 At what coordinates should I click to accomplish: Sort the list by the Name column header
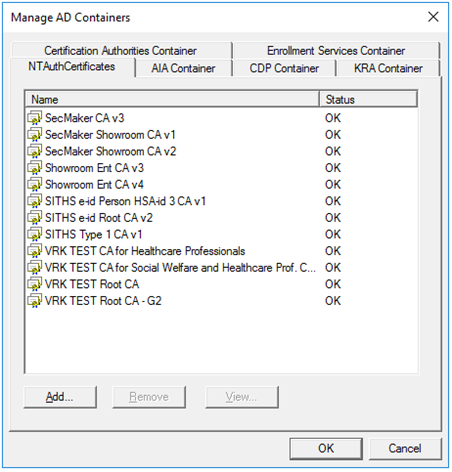pos(172,99)
